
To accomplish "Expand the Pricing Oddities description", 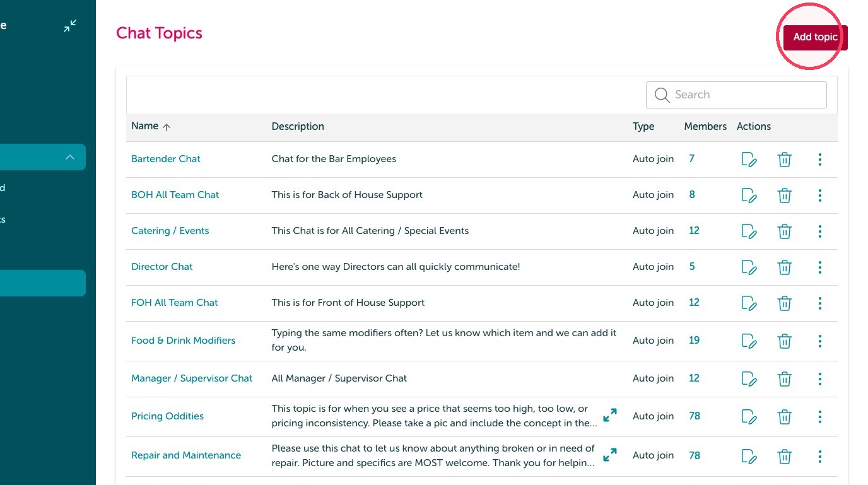I will tap(610, 415).
